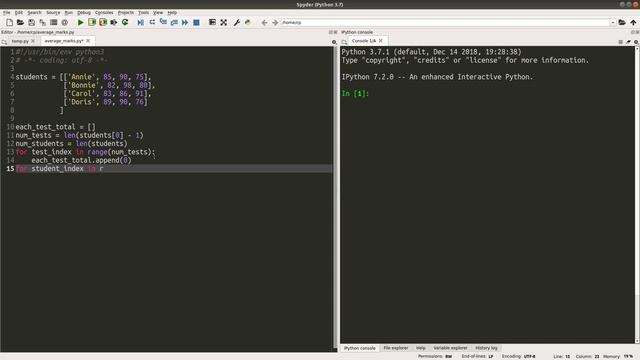Re-run last script icon
This screenshot has width=640, height=360.
125,22
